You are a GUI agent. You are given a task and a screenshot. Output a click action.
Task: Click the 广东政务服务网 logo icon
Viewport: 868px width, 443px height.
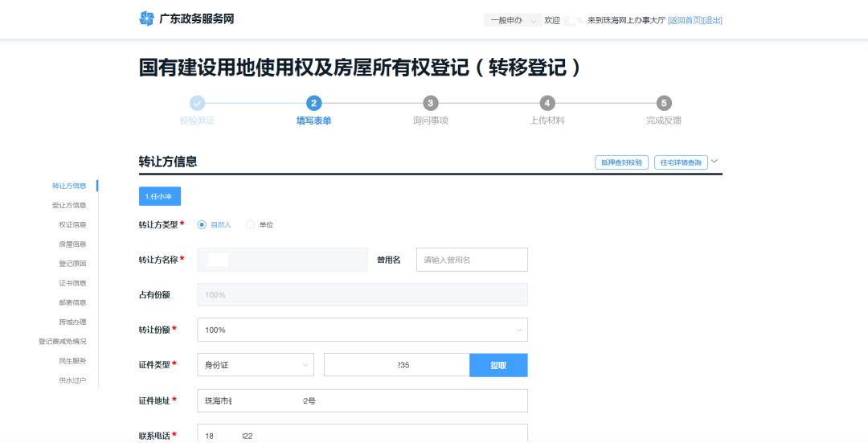tap(145, 19)
